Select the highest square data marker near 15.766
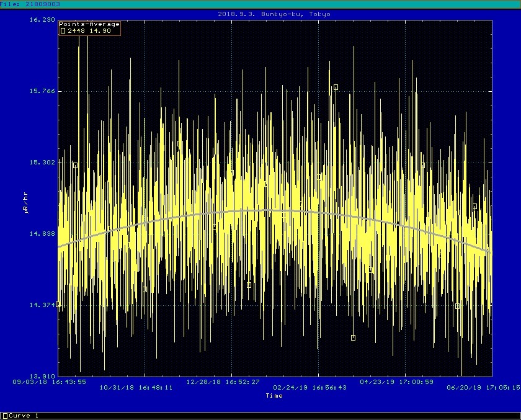Screen dimensions: 521x420 336,87
